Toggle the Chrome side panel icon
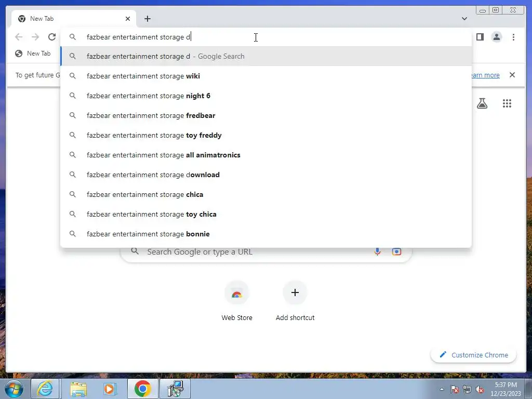 coord(480,37)
